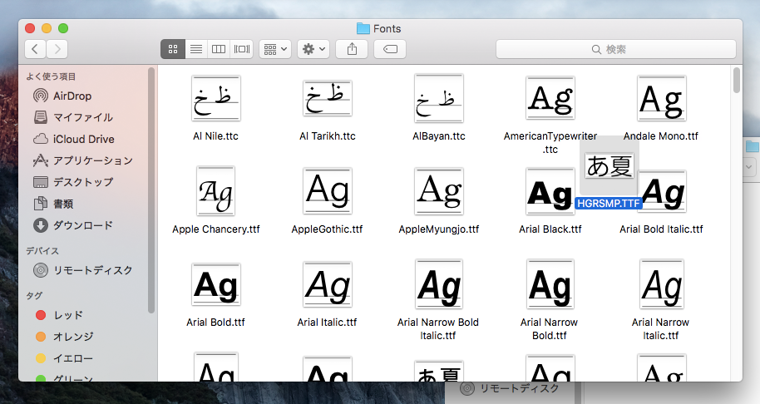This screenshot has height=404, width=760.
Task: Select the Al Tarikh.ttc font icon
Action: (327, 99)
